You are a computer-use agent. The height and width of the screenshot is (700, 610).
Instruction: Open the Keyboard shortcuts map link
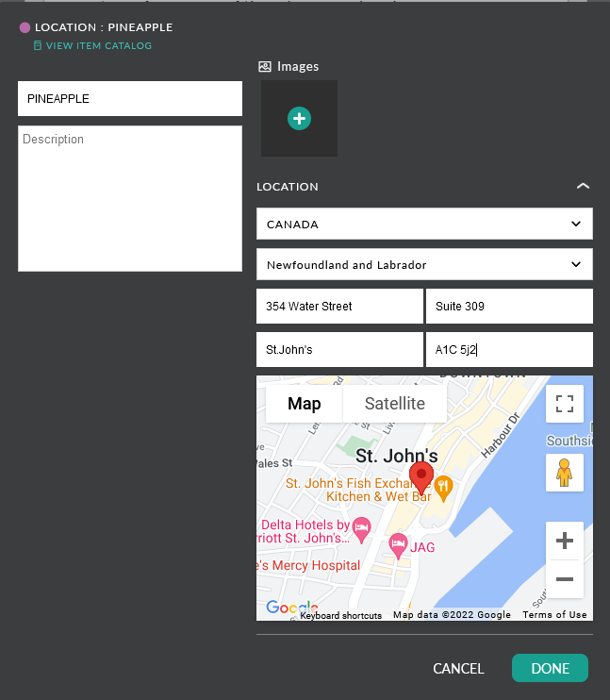click(341, 616)
